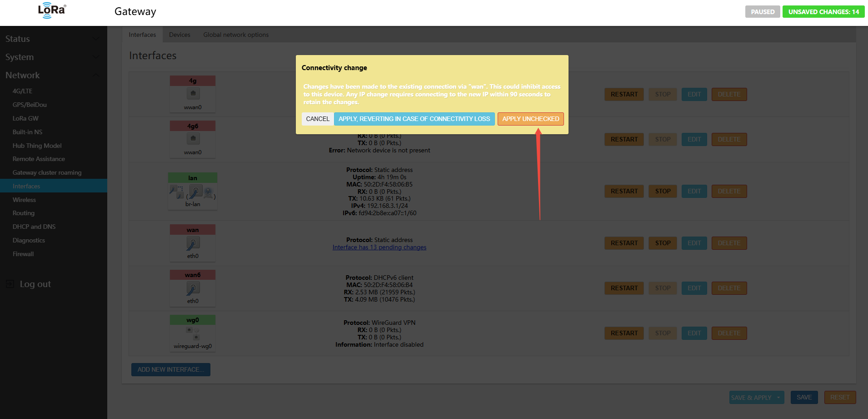Image resolution: width=868 pixels, height=419 pixels.
Task: Click the LoRa logo icon
Action: 52,10
